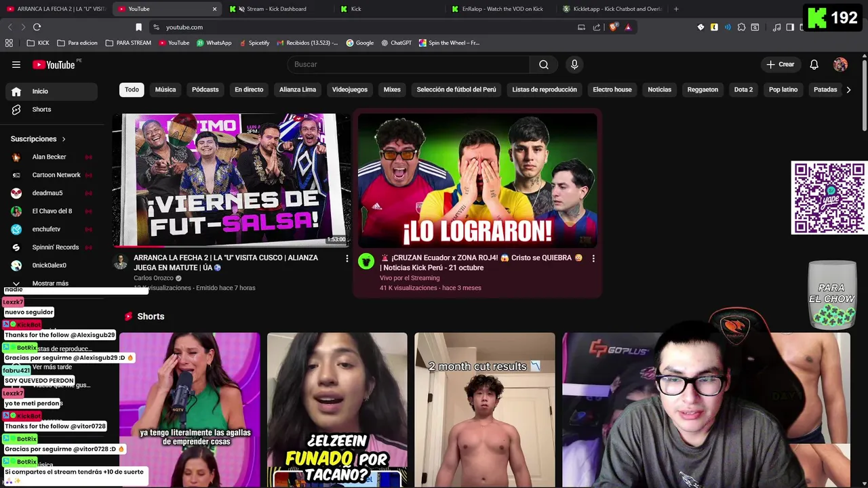
Task: Go to Inicio in the sidebar
Action: (52, 91)
